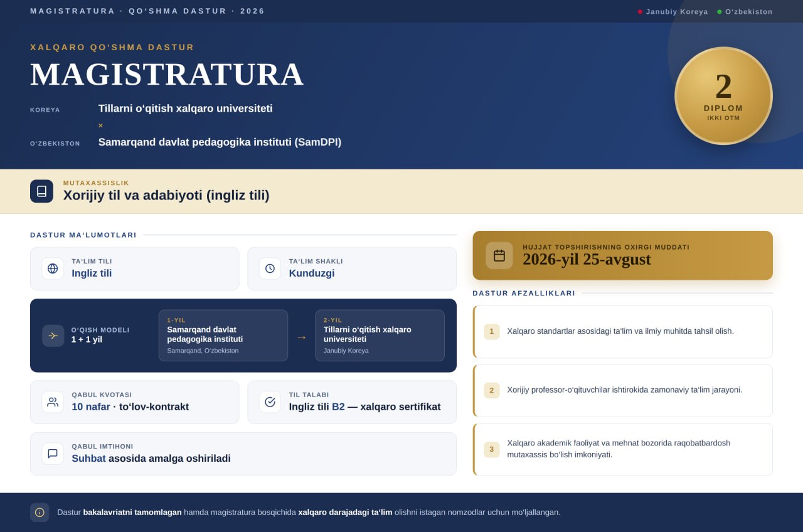Viewport: 803px width, 532px height.
Task: Click the "DASTUR AFZALLIKLARI" section heading
Action: (524, 294)
